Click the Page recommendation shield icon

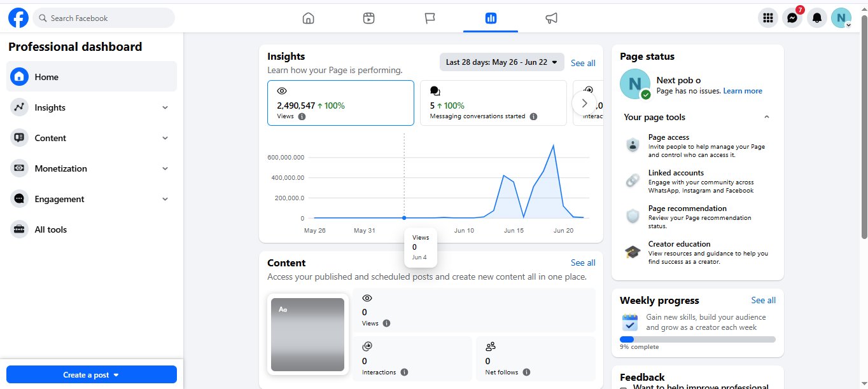(x=633, y=216)
